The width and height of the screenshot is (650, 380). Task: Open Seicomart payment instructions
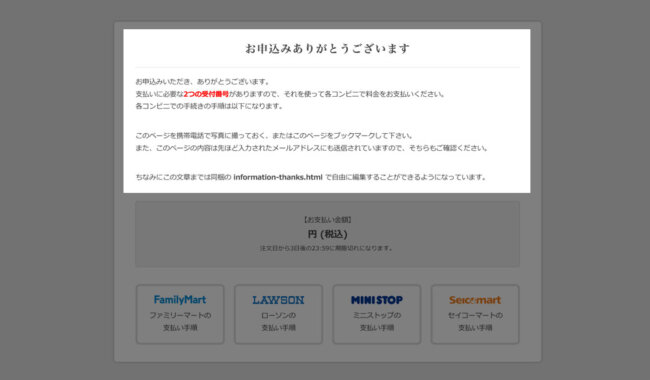475,314
